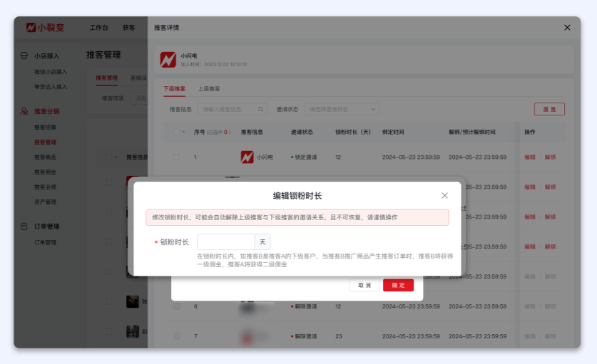The height and width of the screenshot is (364, 597).
Task: Click the 确定 button
Action: 398,285
